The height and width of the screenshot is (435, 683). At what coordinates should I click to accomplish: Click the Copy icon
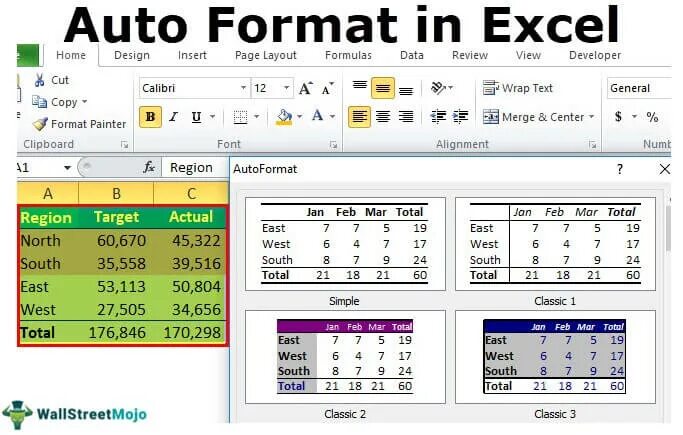[39, 102]
